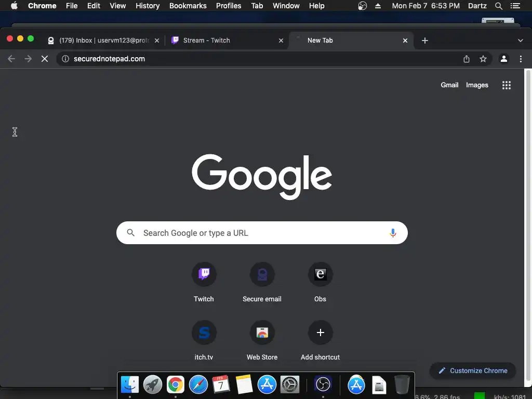Open the Chrome profile avatar
The image size is (532, 399).
[504, 59]
